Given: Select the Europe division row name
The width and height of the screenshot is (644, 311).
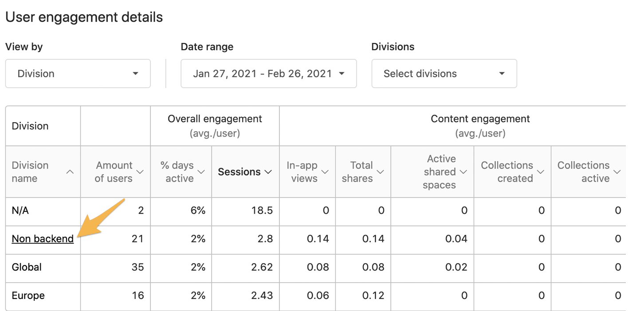Looking at the screenshot, I should [x=28, y=295].
